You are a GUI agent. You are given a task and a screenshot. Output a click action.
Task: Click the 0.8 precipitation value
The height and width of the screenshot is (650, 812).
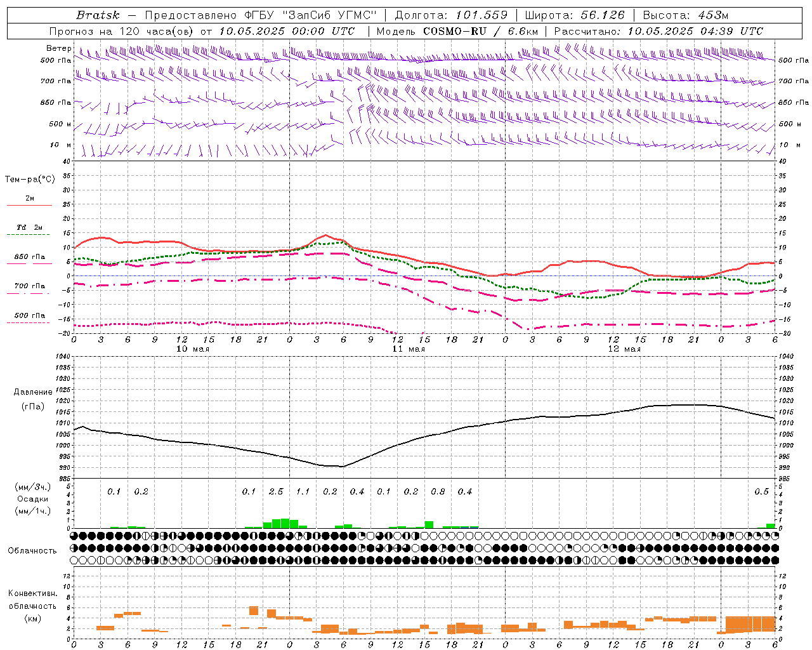pyautogui.click(x=438, y=492)
